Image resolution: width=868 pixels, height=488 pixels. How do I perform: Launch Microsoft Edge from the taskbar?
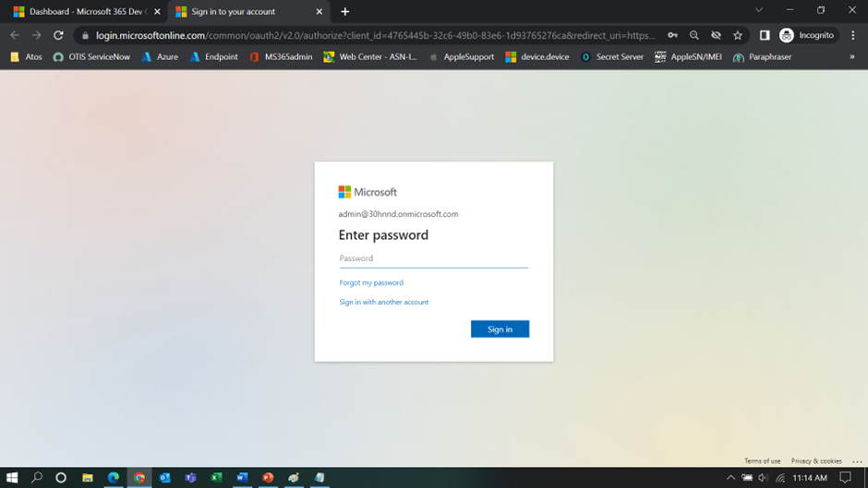coord(114,478)
